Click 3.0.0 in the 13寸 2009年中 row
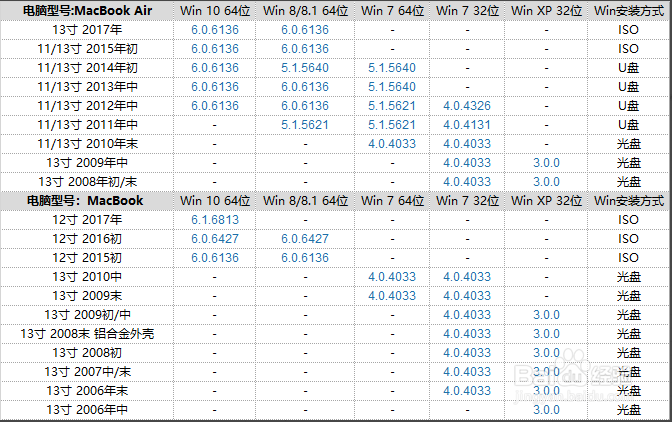The width and height of the screenshot is (672, 422). [x=546, y=163]
